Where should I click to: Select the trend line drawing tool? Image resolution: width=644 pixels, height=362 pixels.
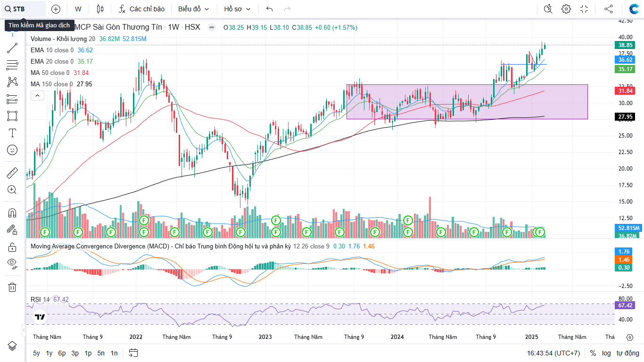point(12,48)
